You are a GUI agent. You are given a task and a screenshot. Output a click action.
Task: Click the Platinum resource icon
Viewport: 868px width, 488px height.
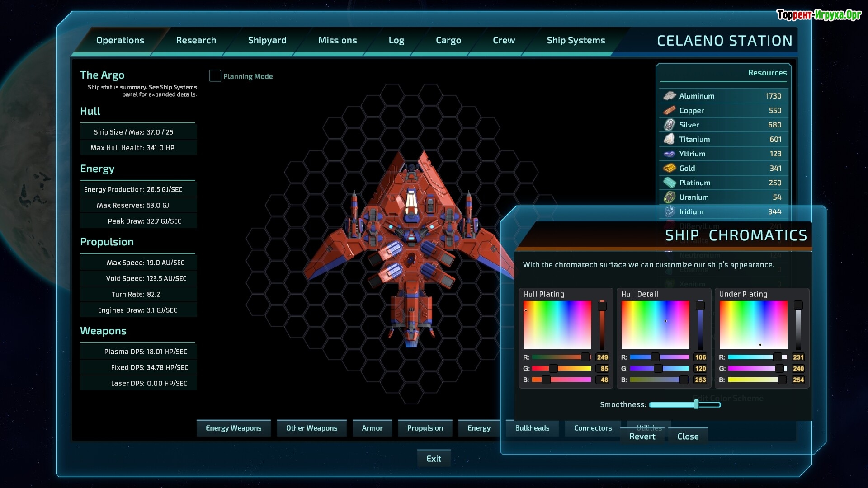tap(669, 183)
